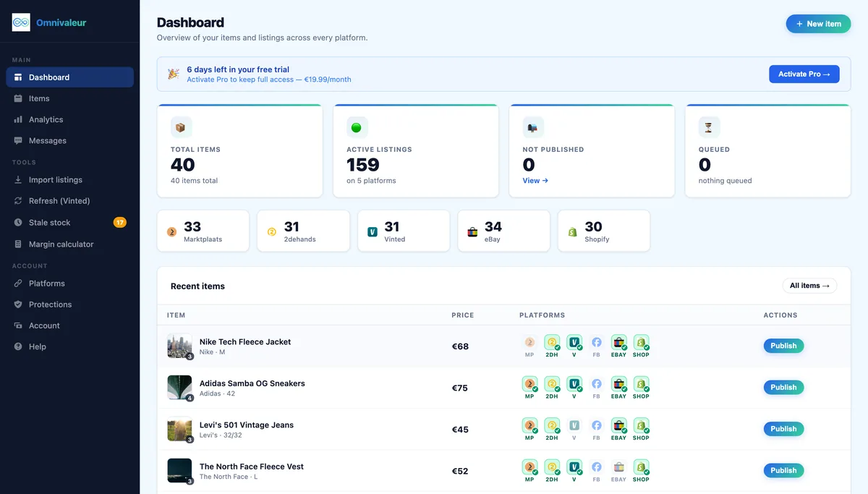Screen dimensions: 868x494
Task: Open the 2dehands 31 platform card
Action: [303, 231]
